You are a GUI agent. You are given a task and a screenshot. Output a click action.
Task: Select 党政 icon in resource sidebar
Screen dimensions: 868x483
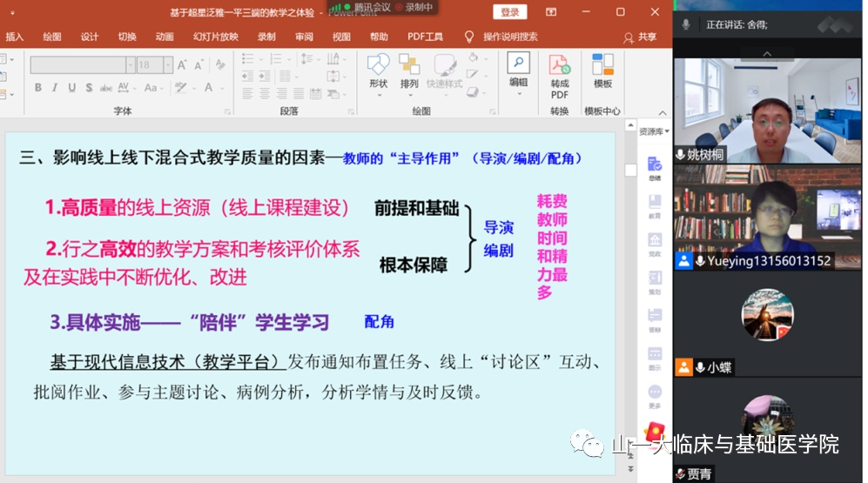[655, 245]
